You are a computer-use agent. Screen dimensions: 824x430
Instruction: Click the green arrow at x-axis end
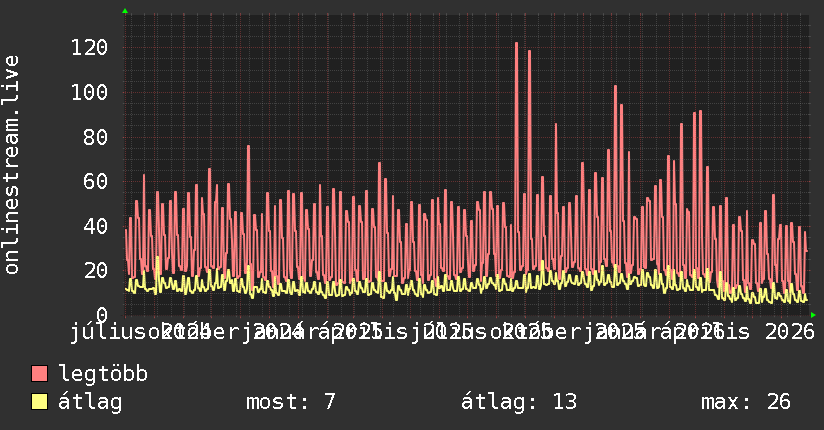[813, 315]
